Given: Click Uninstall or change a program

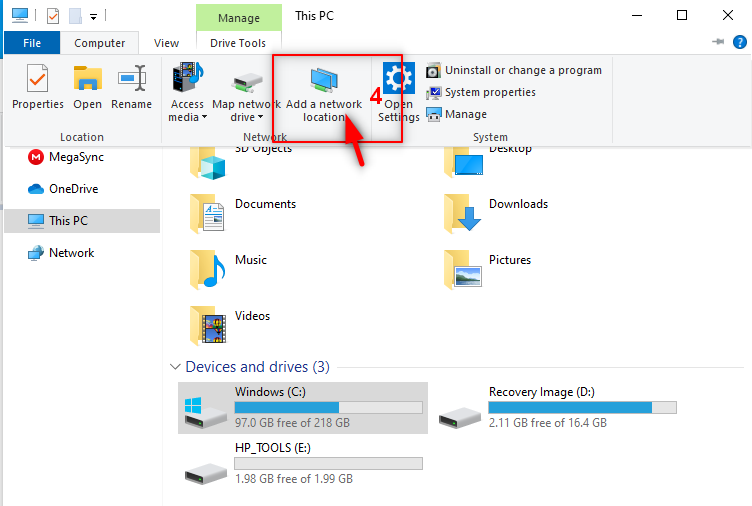Looking at the screenshot, I should pyautogui.click(x=514, y=71).
